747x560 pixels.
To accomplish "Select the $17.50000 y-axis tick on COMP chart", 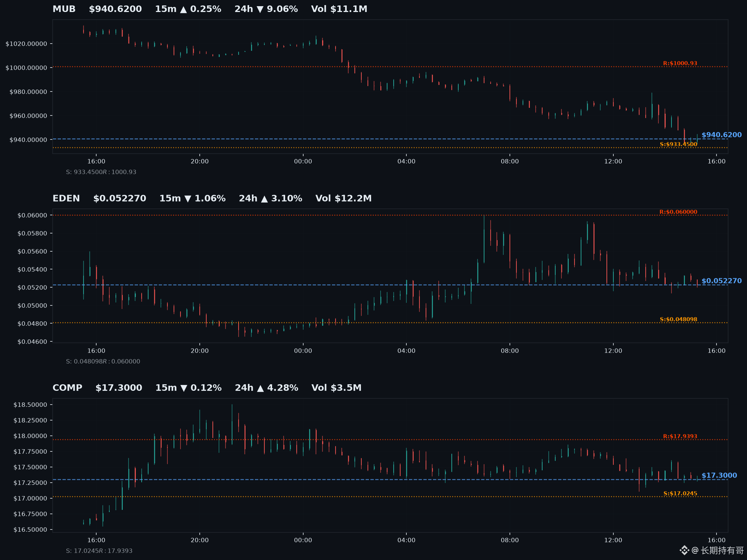I will pyautogui.click(x=31, y=467).
